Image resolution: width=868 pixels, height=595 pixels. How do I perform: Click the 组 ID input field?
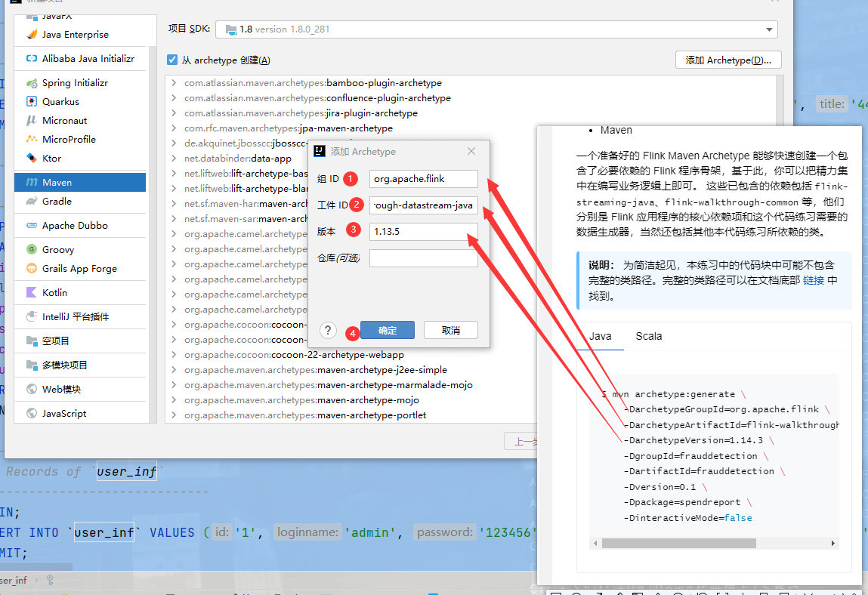(424, 179)
